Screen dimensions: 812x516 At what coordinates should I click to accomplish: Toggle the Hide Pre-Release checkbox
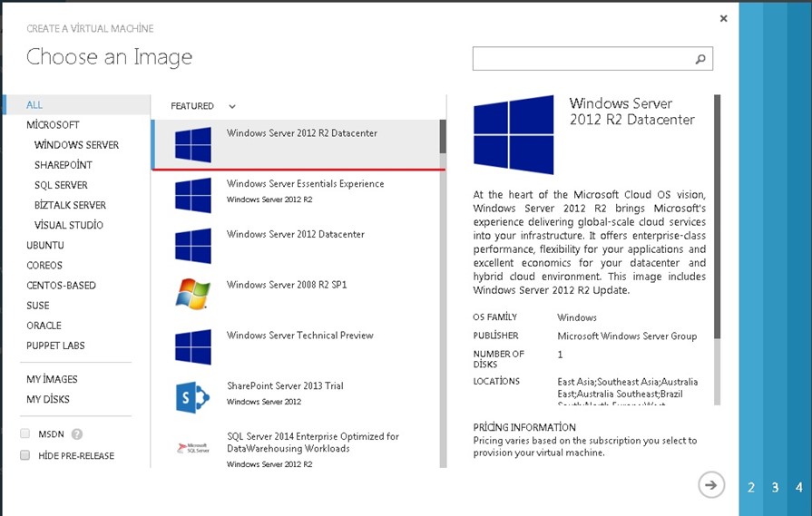click(x=25, y=455)
